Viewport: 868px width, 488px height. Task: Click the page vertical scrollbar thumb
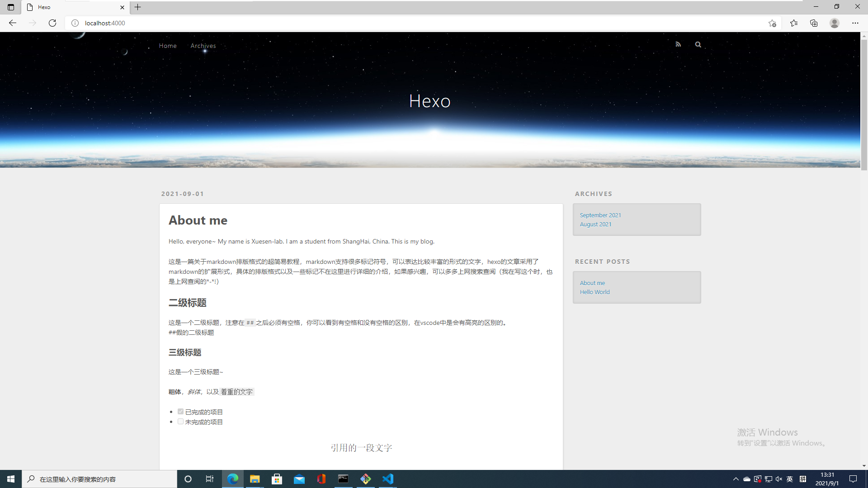864,105
